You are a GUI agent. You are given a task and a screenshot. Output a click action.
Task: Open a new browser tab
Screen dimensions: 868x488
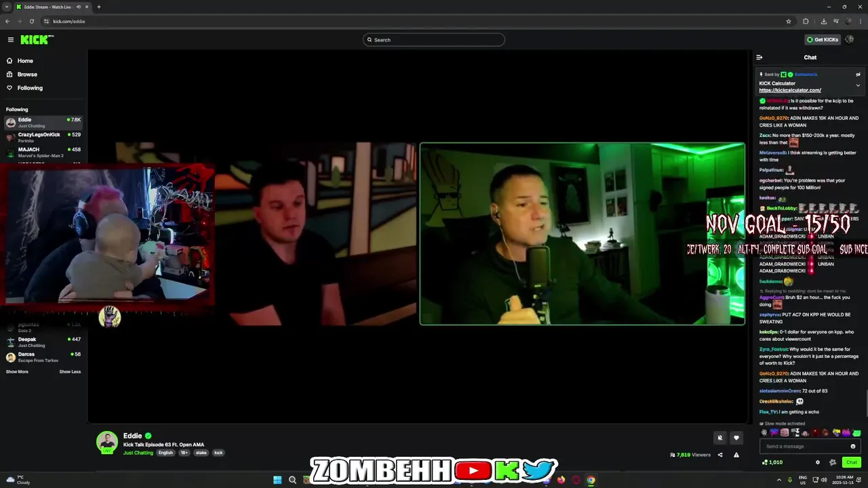point(98,7)
